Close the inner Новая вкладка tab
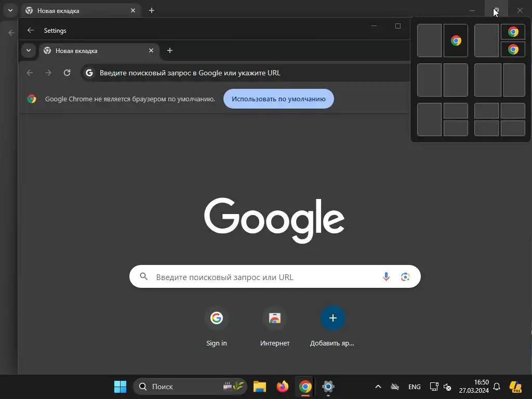Screen dimensions: 532x399 click(x=151, y=50)
